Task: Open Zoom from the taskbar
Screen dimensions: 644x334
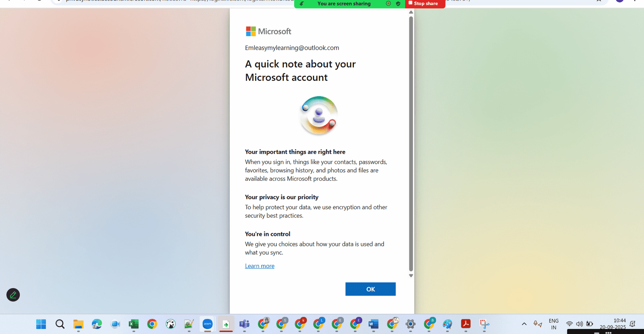Action: pyautogui.click(x=207, y=324)
